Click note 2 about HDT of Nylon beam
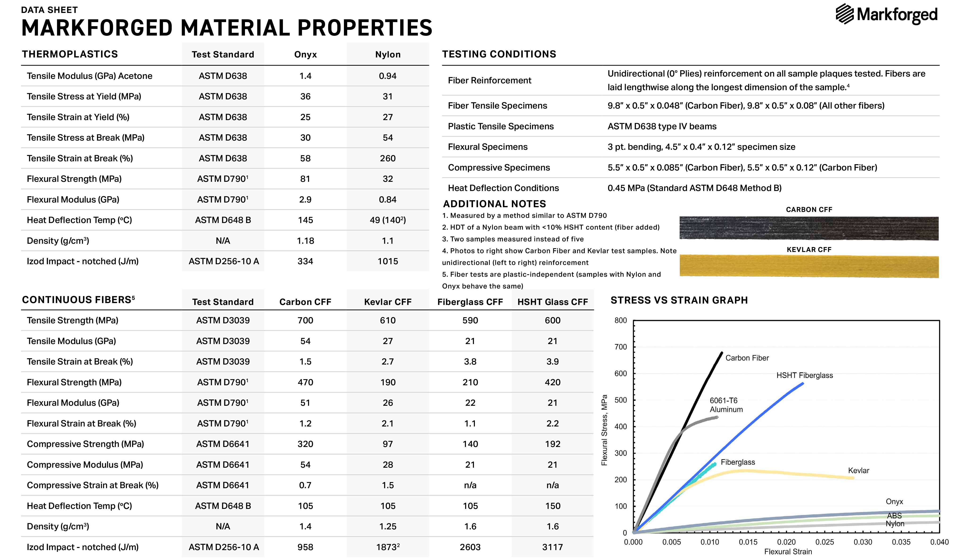Screen dimensions: 958x560 pos(551,227)
